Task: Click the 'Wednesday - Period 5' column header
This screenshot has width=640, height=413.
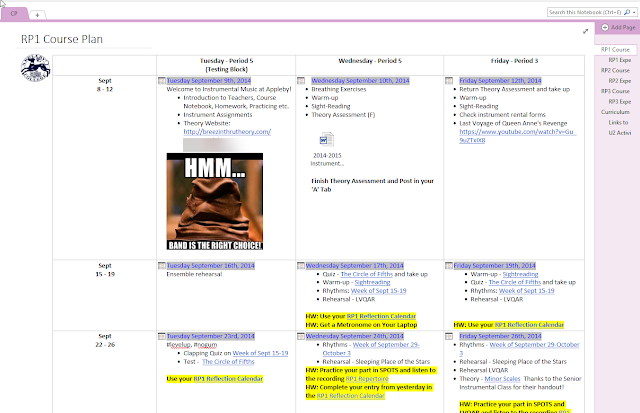Action: tap(370, 65)
